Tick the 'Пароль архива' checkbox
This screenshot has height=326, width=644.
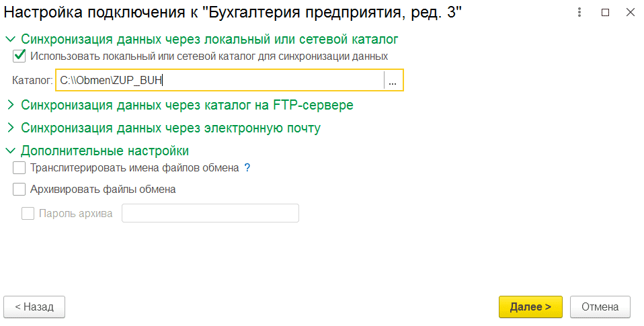pos(28,214)
